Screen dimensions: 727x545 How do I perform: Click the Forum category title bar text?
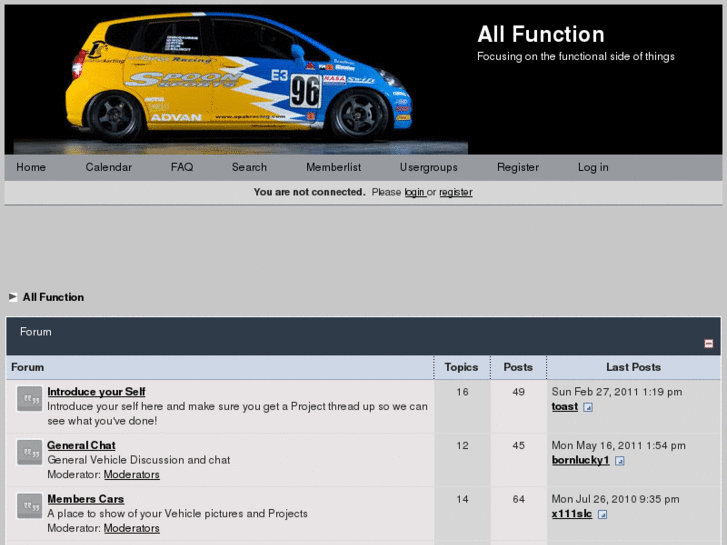[36, 332]
